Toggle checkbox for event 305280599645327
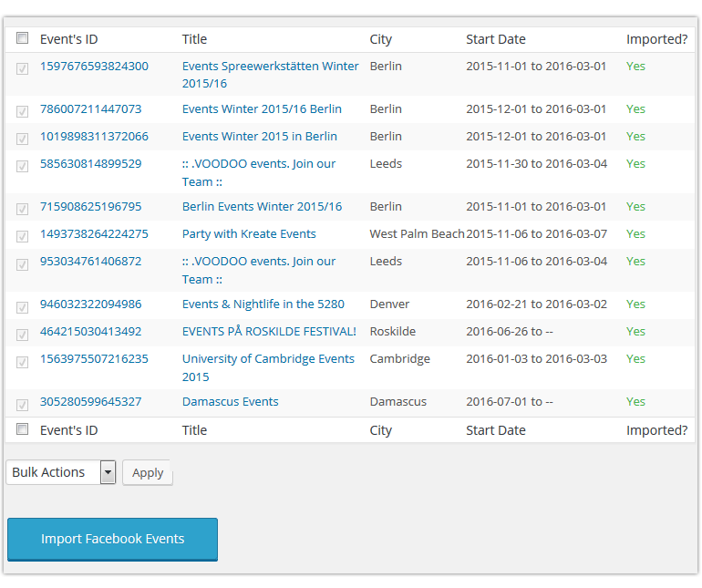This screenshot has height=588, width=702. click(22, 405)
